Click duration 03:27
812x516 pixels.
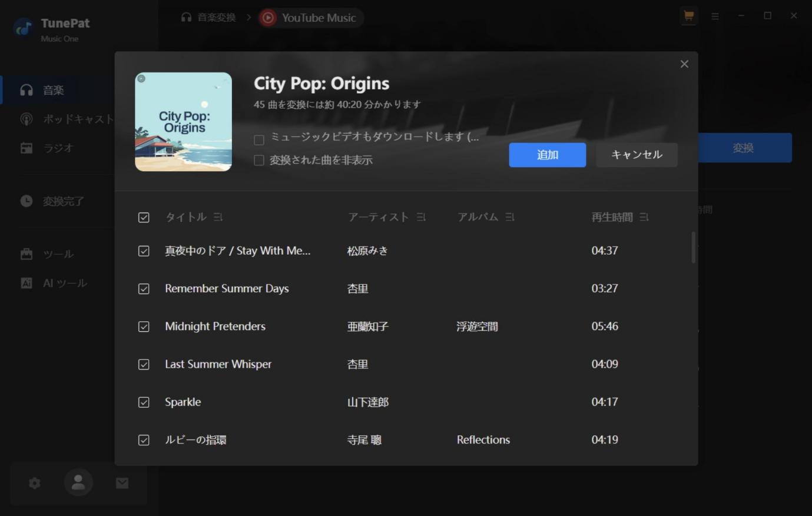(x=605, y=288)
